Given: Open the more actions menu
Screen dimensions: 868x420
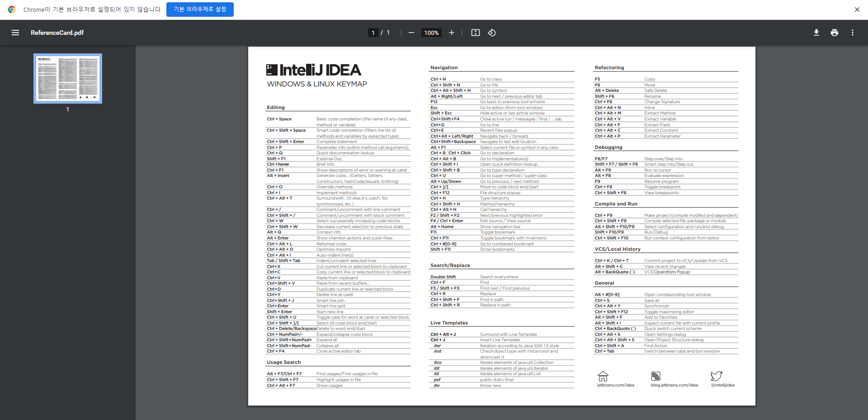Looking at the screenshot, I should [x=853, y=33].
